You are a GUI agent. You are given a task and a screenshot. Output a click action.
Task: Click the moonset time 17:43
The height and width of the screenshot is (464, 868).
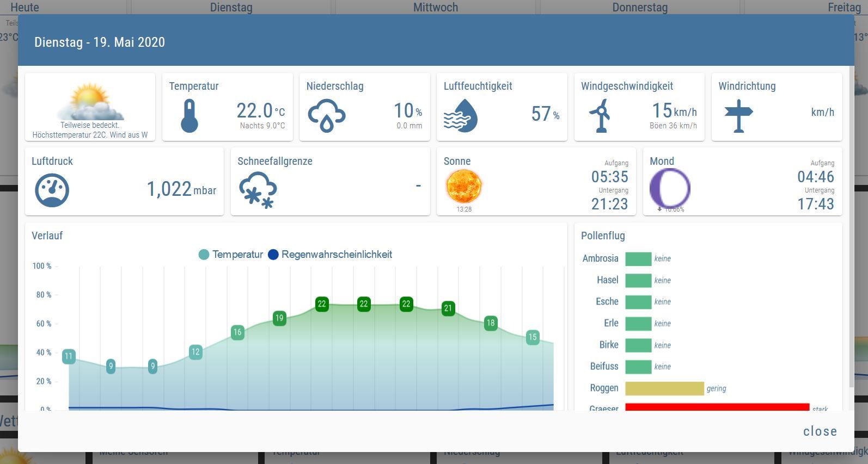(816, 204)
